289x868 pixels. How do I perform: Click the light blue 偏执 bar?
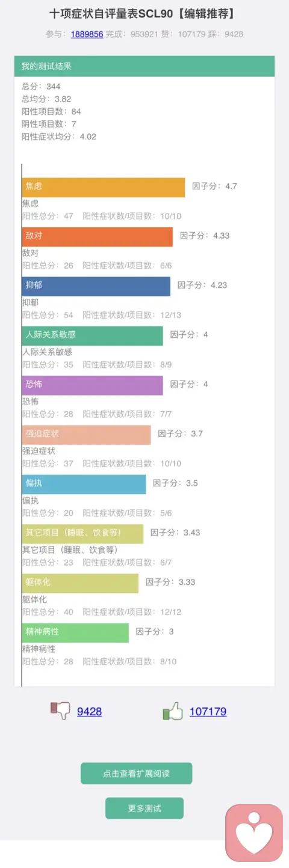[x=84, y=484]
